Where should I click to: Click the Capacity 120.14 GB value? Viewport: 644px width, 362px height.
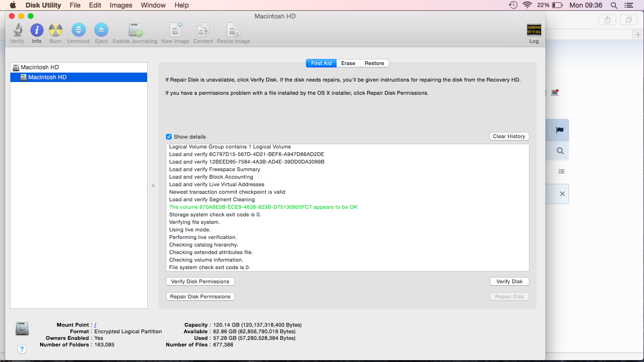coord(257,325)
